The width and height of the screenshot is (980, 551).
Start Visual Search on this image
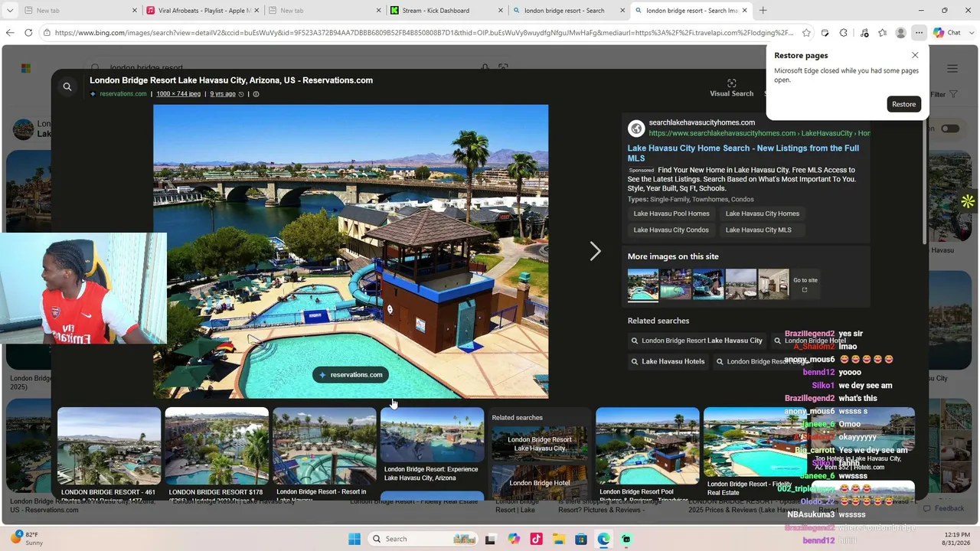(x=731, y=87)
